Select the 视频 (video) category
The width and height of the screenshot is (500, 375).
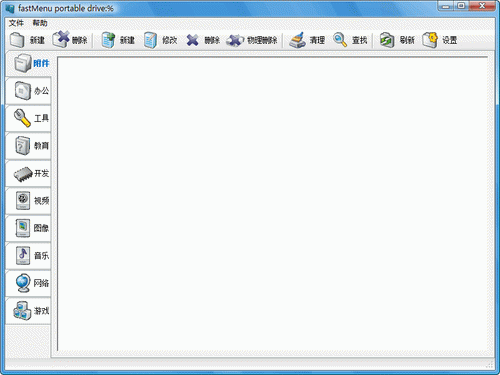[x=29, y=201]
